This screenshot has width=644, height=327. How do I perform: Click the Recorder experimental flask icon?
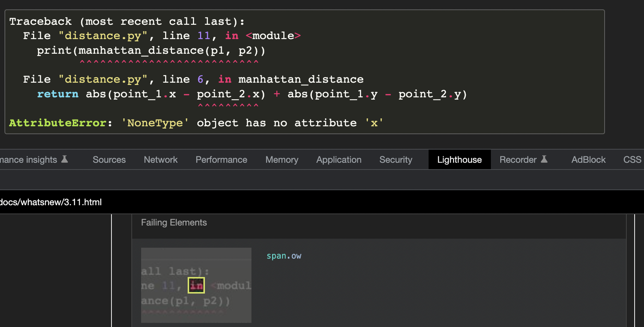click(x=544, y=159)
